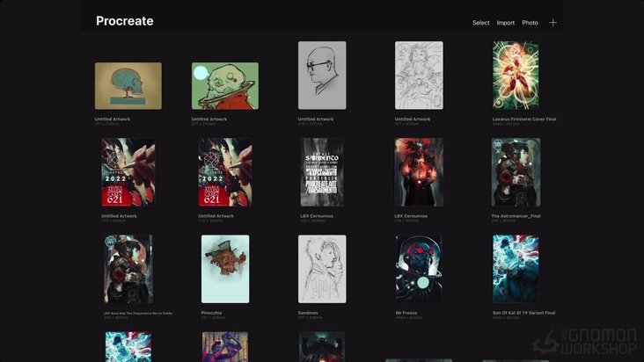Viewport: 644px width, 362px height.
Task: Click the 'Mr Freeze' title text
Action: pos(406,313)
